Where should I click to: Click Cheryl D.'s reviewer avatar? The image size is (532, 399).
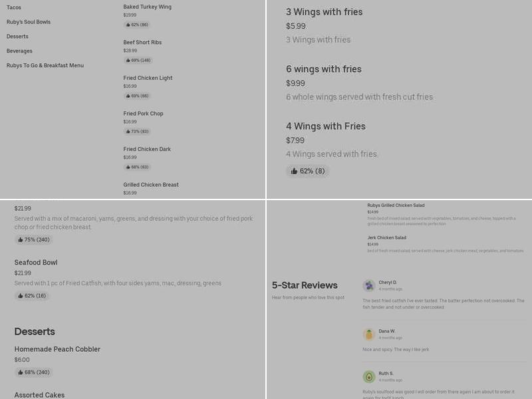pyautogui.click(x=369, y=285)
